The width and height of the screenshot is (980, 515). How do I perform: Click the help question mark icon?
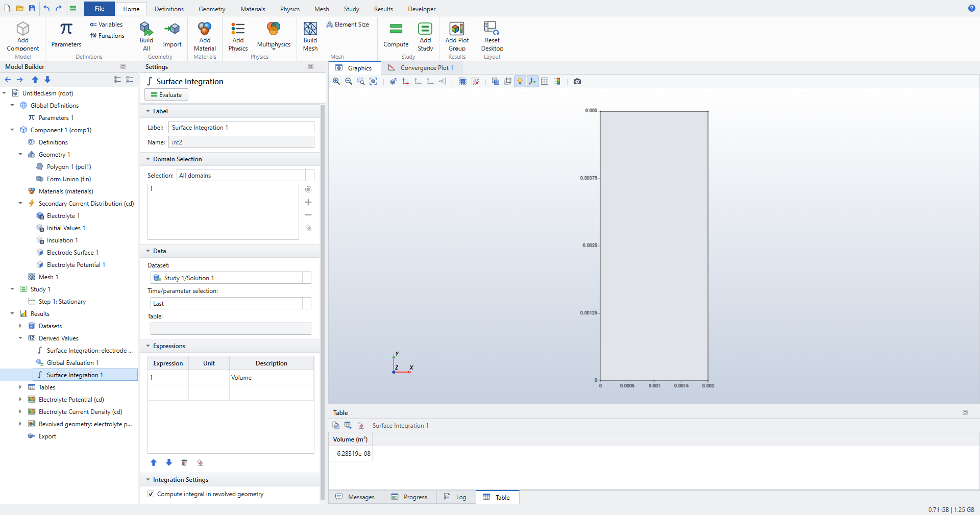coord(971,8)
